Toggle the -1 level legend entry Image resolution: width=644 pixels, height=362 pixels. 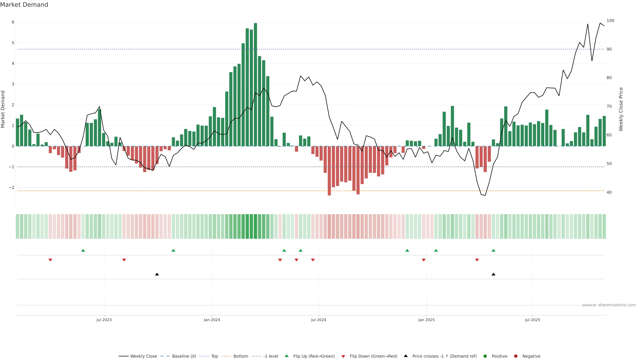(x=271, y=356)
